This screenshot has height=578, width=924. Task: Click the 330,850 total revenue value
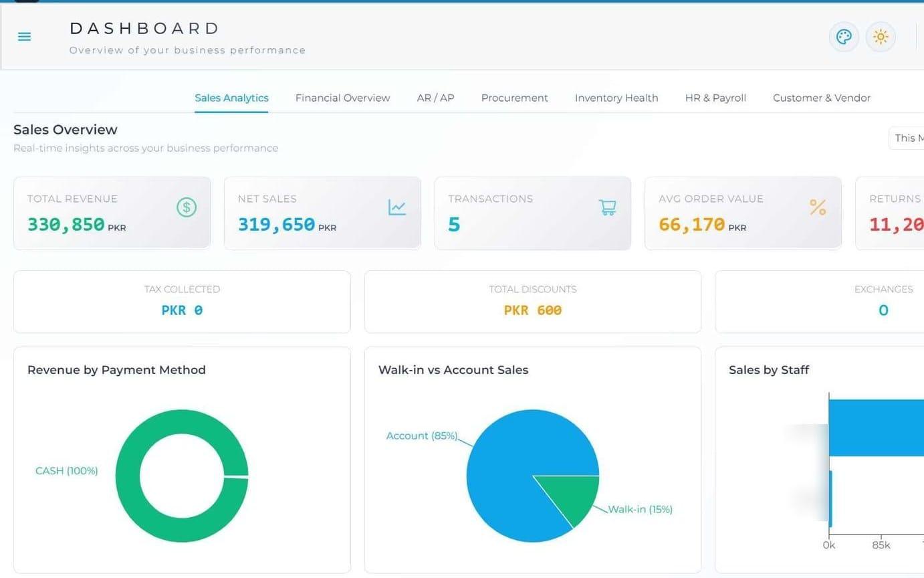[x=66, y=224]
